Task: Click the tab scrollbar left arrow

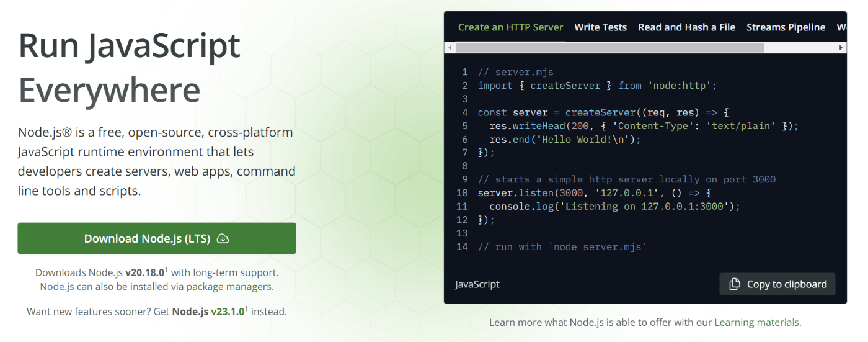Action: (449, 47)
